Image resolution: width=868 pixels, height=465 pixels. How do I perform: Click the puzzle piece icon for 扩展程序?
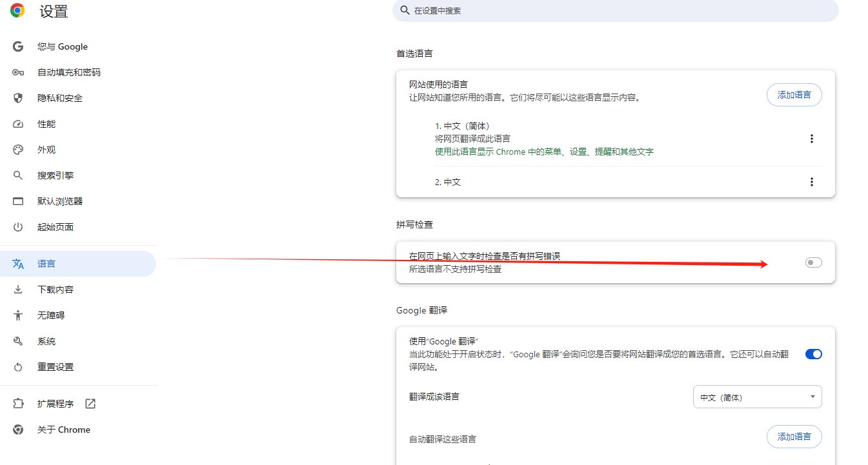tap(18, 404)
